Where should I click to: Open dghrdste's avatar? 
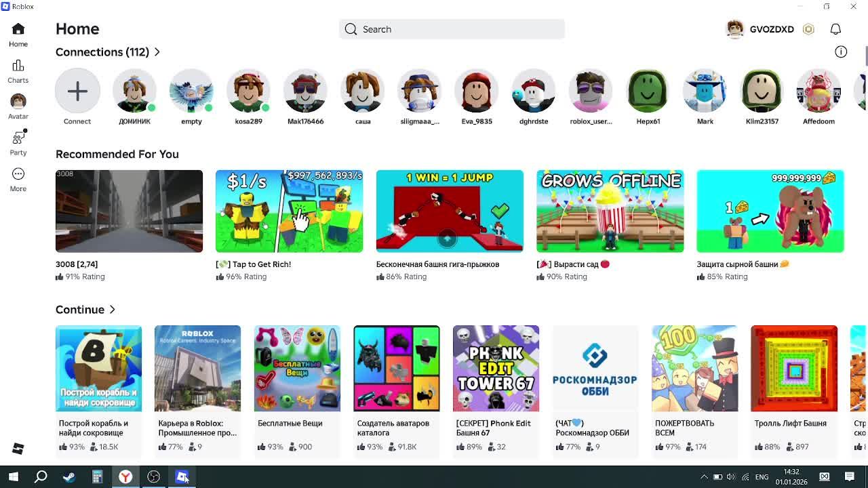pyautogui.click(x=534, y=91)
